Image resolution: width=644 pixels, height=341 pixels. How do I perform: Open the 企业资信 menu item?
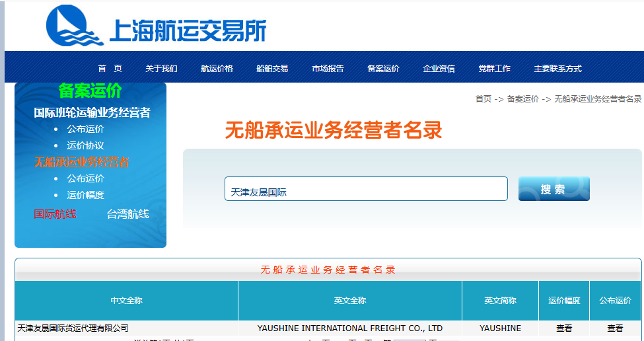tap(439, 69)
